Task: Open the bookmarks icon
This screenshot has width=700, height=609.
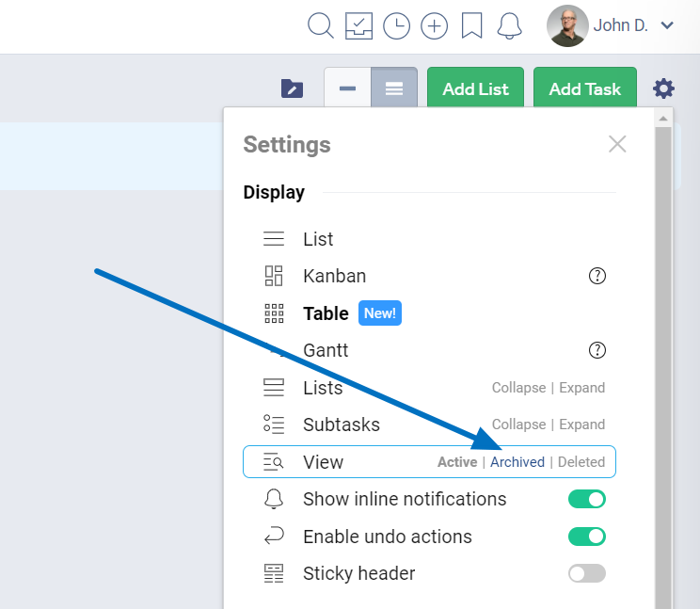Action: tap(471, 25)
